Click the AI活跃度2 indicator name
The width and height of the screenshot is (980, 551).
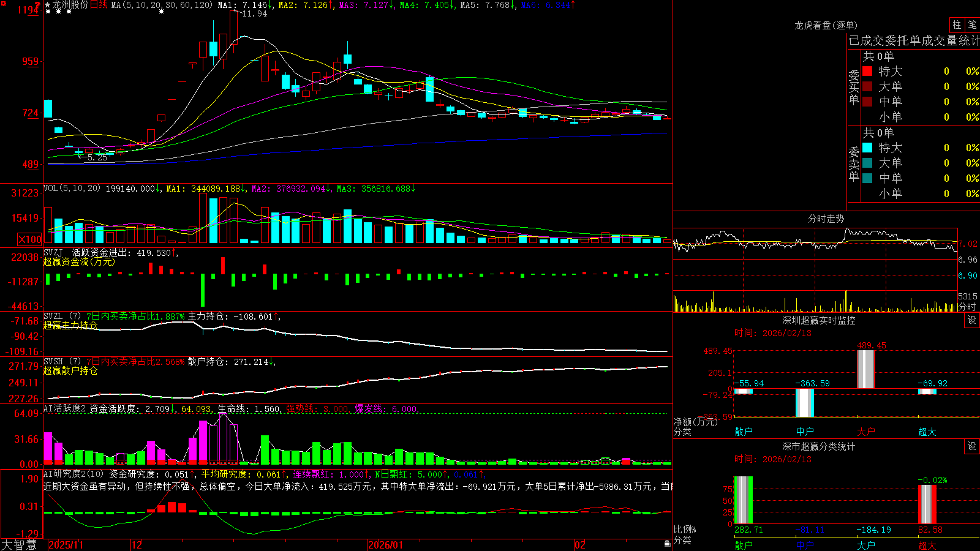[65, 409]
